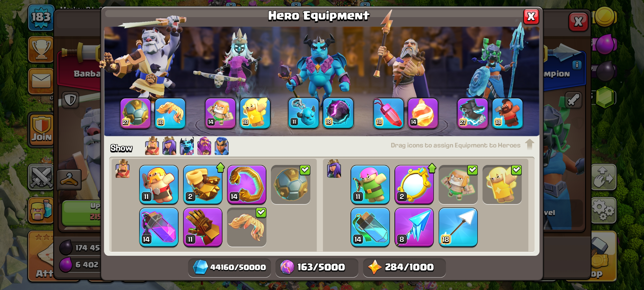Filter equipment by Barbarian King portrait
This screenshot has height=290, width=644.
pos(152,146)
